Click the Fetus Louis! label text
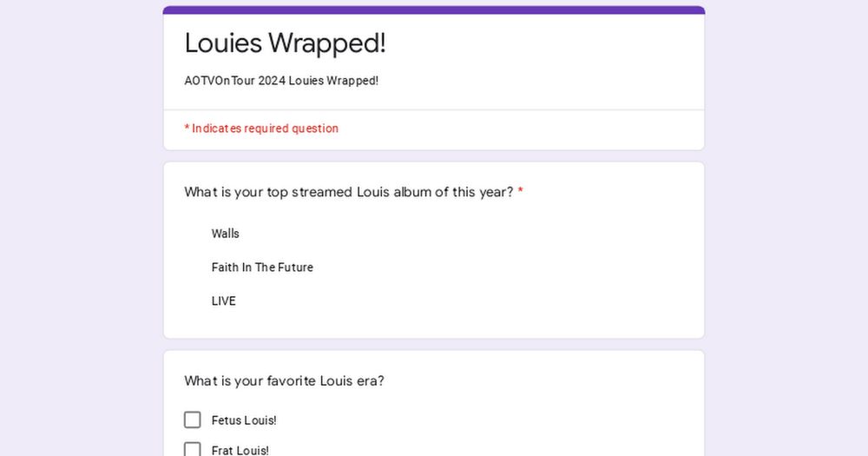Viewport: 868px width, 456px height. coord(244,420)
